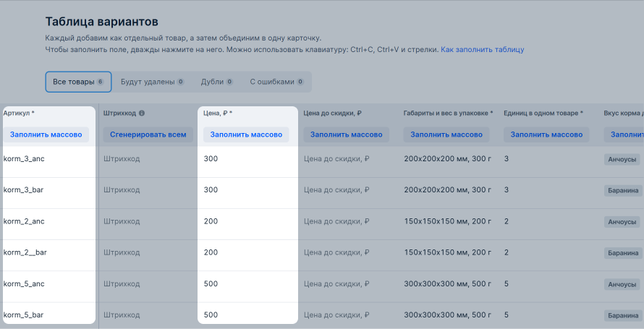
Task: Show the С ошибками tab
Action: tap(276, 82)
